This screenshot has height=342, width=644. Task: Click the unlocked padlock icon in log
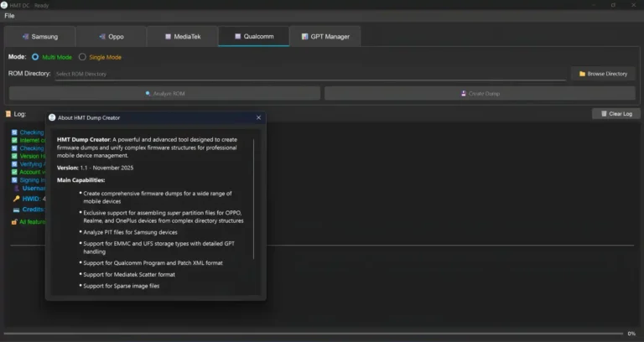[14, 222]
